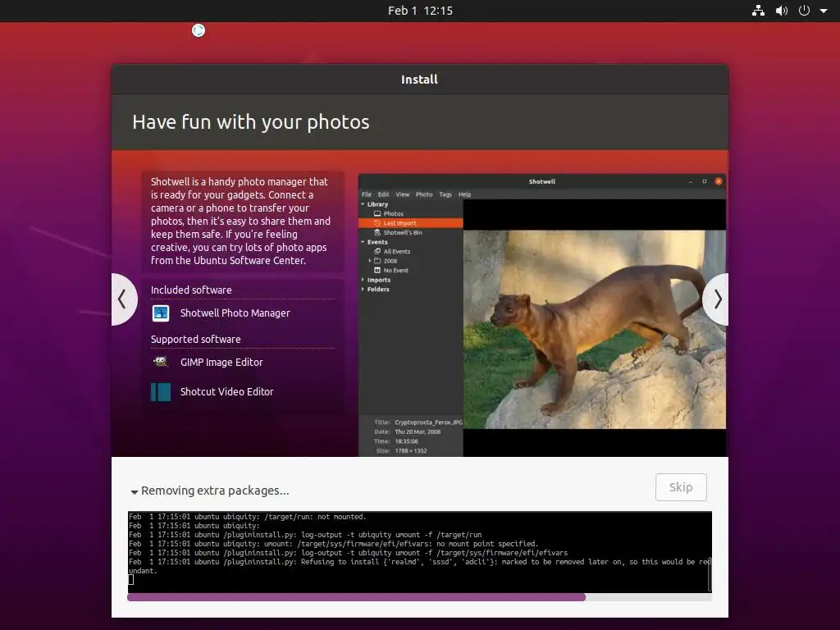
Task: Select the Shotwell Photo Manager label
Action: 235,313
